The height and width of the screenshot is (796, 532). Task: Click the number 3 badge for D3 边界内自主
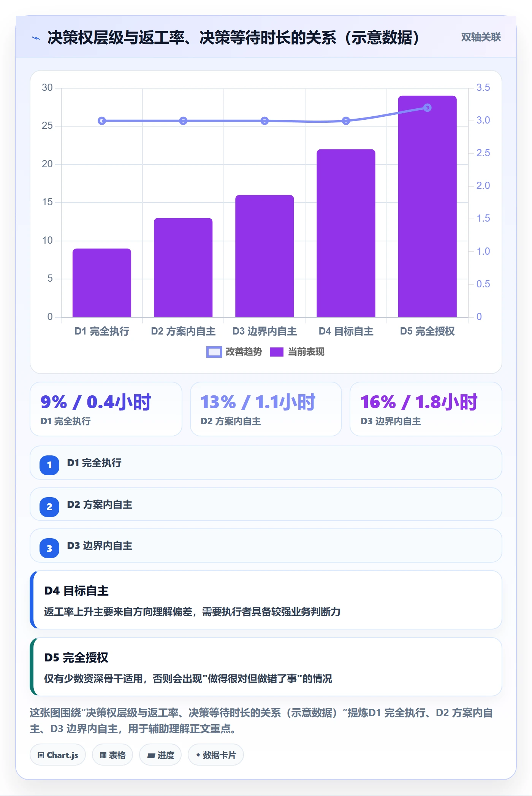coord(49,548)
